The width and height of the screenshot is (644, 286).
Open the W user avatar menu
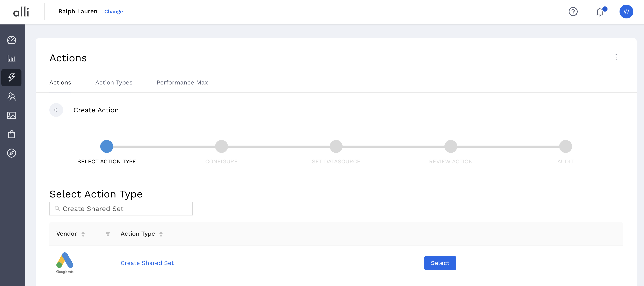click(x=626, y=12)
